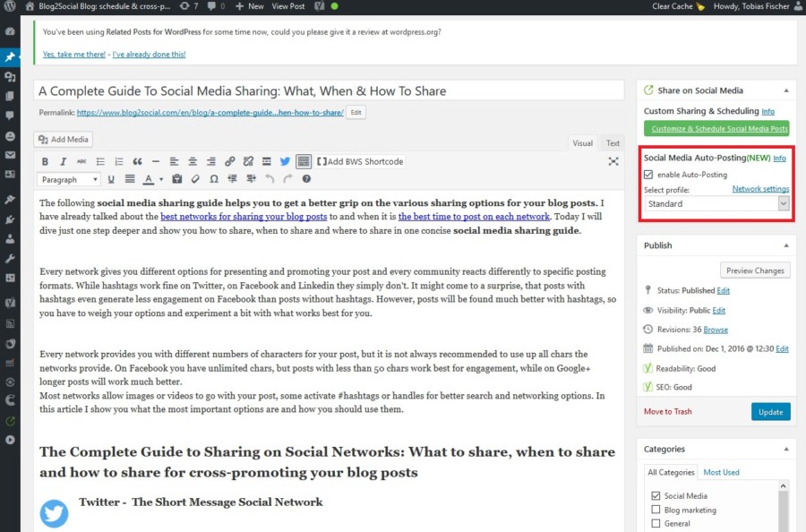Image resolution: width=806 pixels, height=532 pixels.
Task: Click View Post in the admin bar
Action: point(287,6)
